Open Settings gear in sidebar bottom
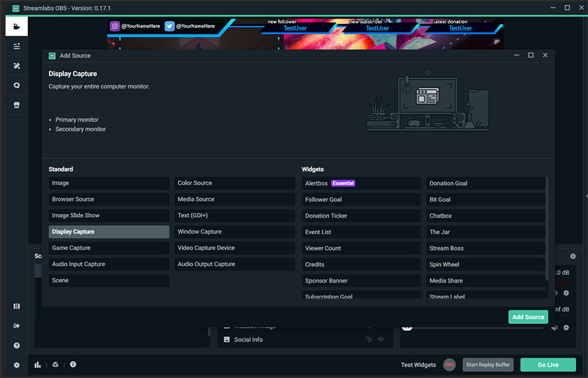The image size is (588, 378). coord(17,365)
